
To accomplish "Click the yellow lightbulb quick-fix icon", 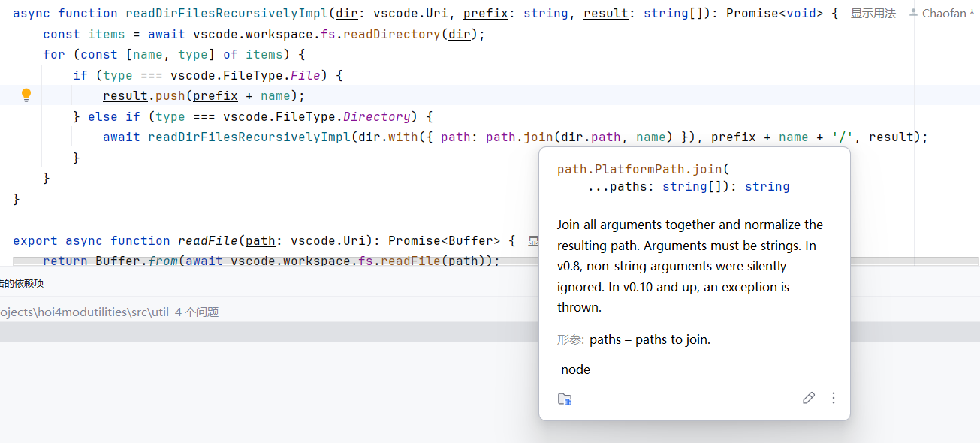I will click(26, 95).
